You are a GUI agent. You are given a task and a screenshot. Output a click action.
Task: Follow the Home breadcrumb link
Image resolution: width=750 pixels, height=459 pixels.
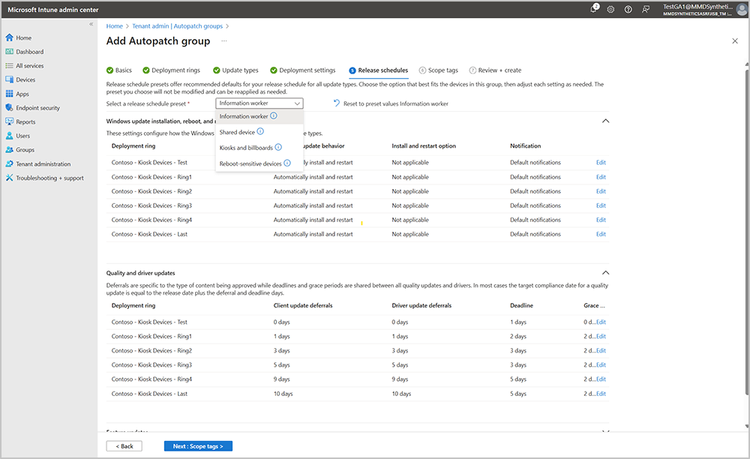pos(114,26)
